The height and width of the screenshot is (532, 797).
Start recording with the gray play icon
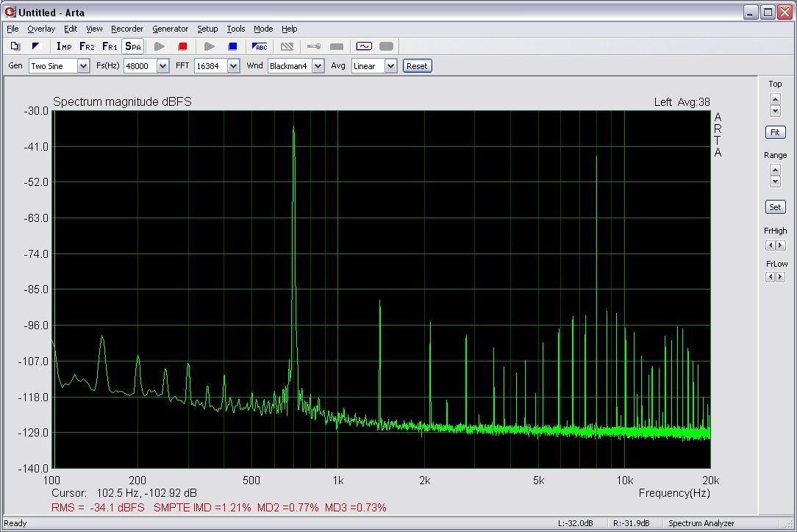coord(160,46)
